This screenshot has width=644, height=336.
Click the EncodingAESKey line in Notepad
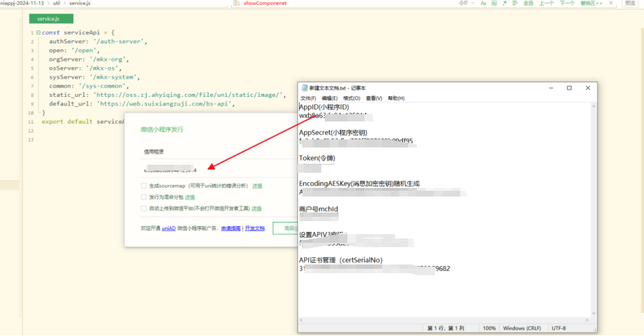coord(360,184)
